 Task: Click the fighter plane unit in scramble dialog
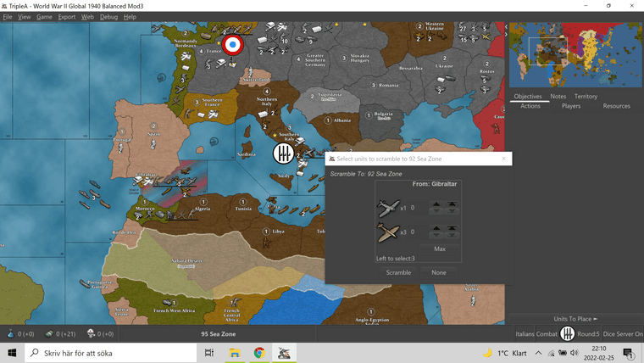[x=388, y=208]
